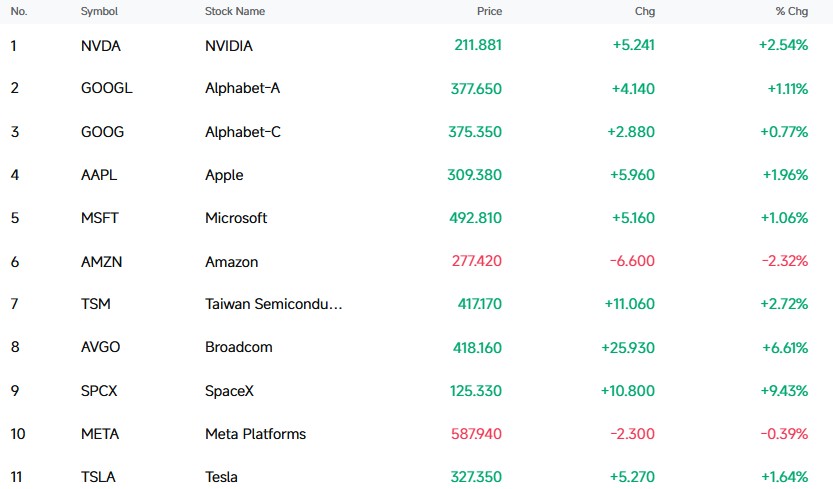This screenshot has height=489, width=833.
Task: Open the GOOGL symbol link
Action: coord(107,88)
